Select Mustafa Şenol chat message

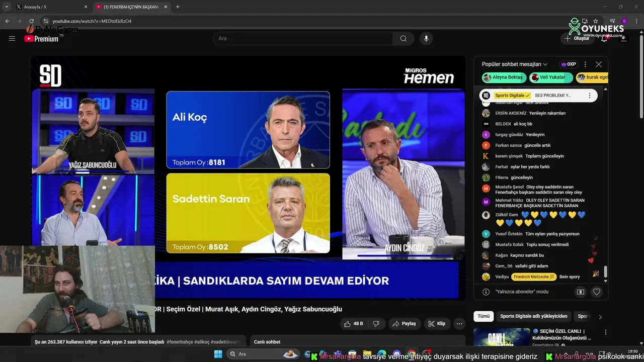(x=541, y=190)
